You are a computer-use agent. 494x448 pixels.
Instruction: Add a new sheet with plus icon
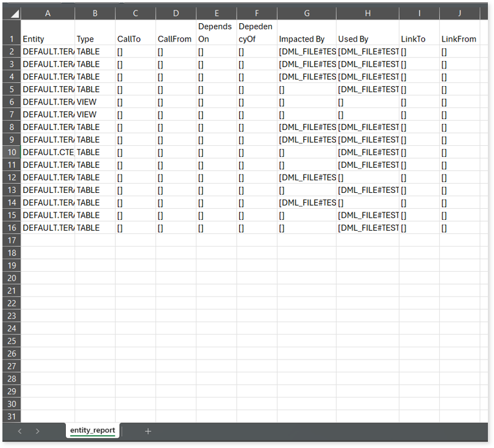point(148,431)
